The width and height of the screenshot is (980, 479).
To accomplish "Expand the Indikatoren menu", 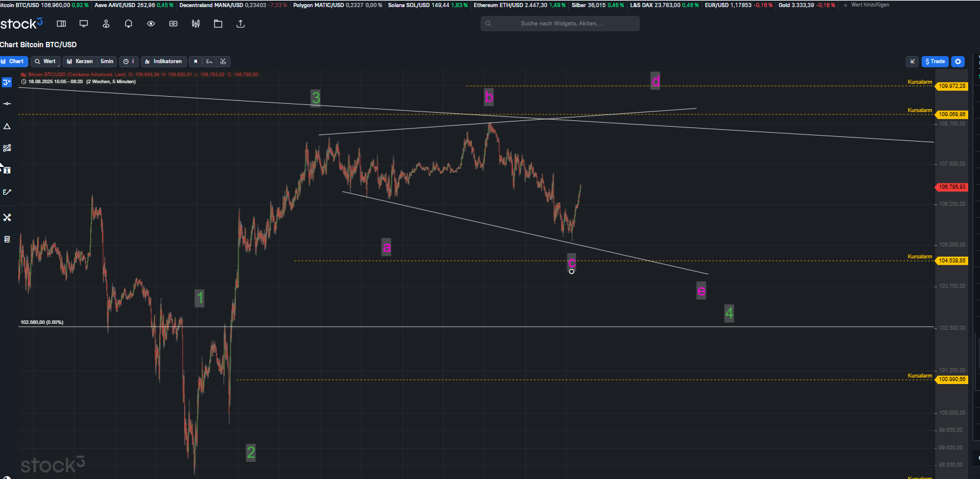I will [164, 61].
